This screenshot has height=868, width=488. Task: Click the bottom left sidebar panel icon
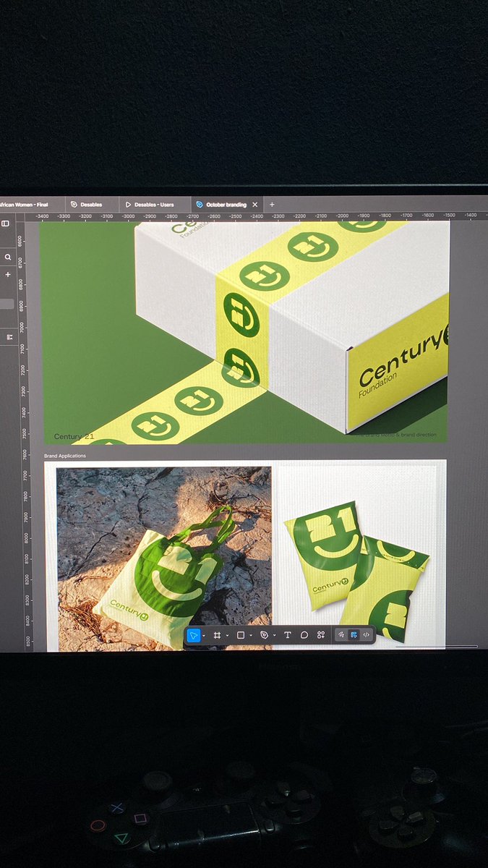coord(9,337)
